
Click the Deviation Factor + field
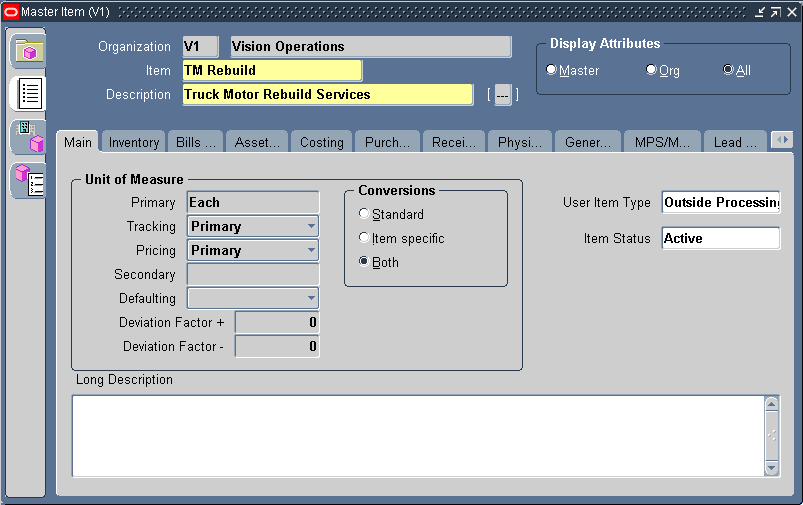[x=277, y=322]
